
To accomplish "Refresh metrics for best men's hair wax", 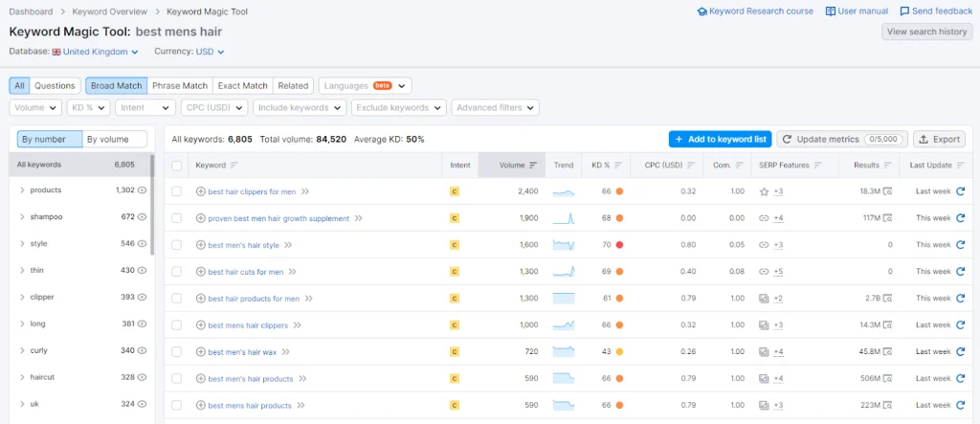I will [961, 352].
